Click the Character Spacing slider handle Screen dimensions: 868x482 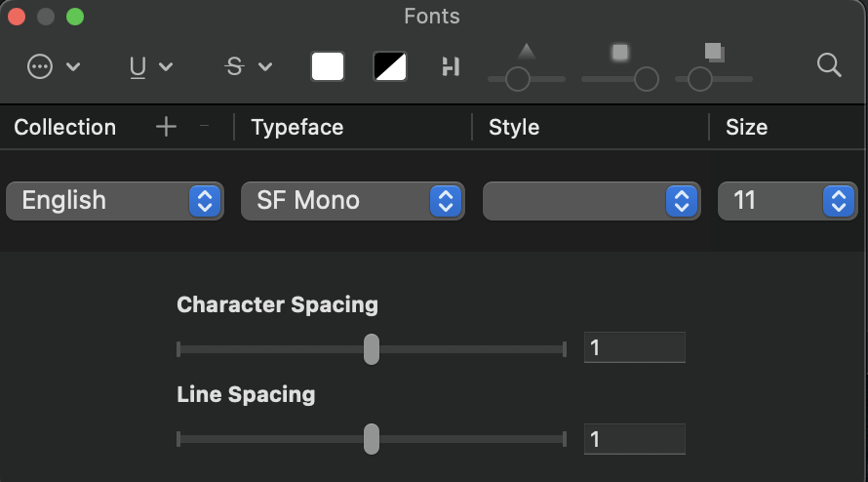pos(372,348)
